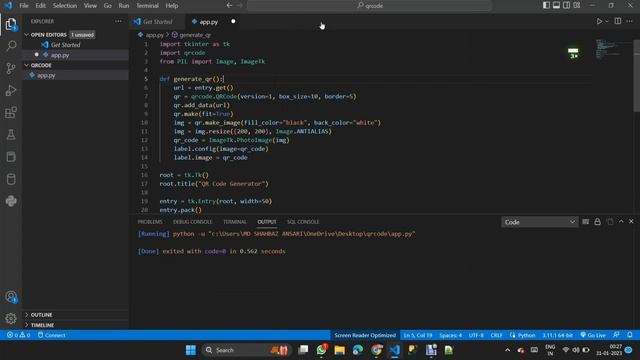Open the Terminal menu
This screenshot has width=640, height=360.
[x=147, y=6]
